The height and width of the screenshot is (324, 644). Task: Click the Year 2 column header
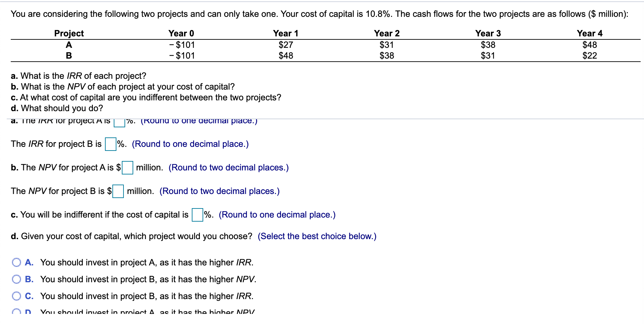pos(387,33)
